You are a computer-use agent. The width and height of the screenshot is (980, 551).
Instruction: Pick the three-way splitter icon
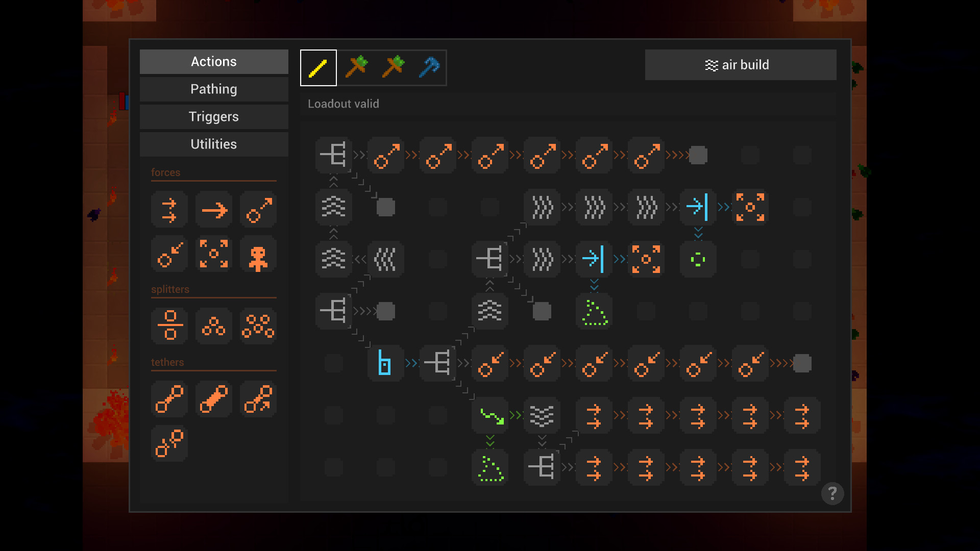click(x=213, y=326)
